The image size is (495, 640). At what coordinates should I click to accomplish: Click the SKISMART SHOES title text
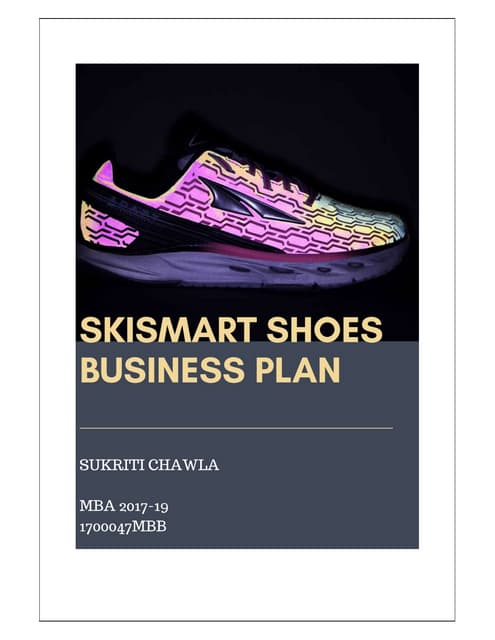point(231,329)
